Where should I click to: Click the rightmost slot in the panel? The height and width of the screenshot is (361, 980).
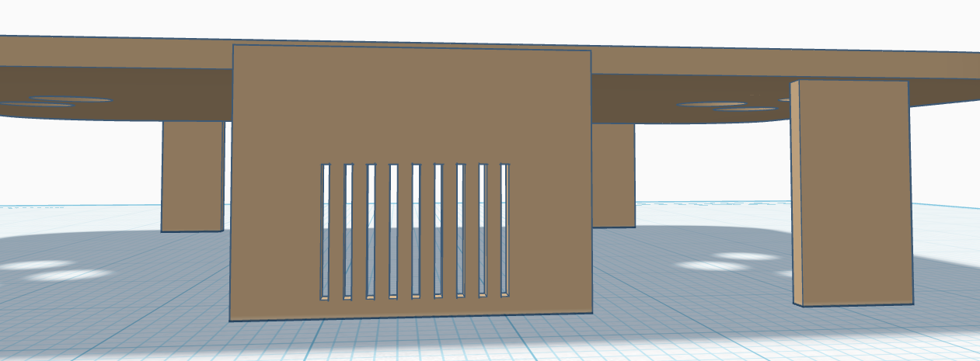(x=504, y=230)
